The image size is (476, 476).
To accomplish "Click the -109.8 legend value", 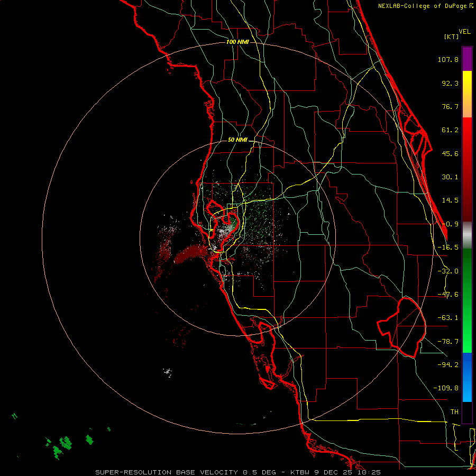I will (x=446, y=388).
